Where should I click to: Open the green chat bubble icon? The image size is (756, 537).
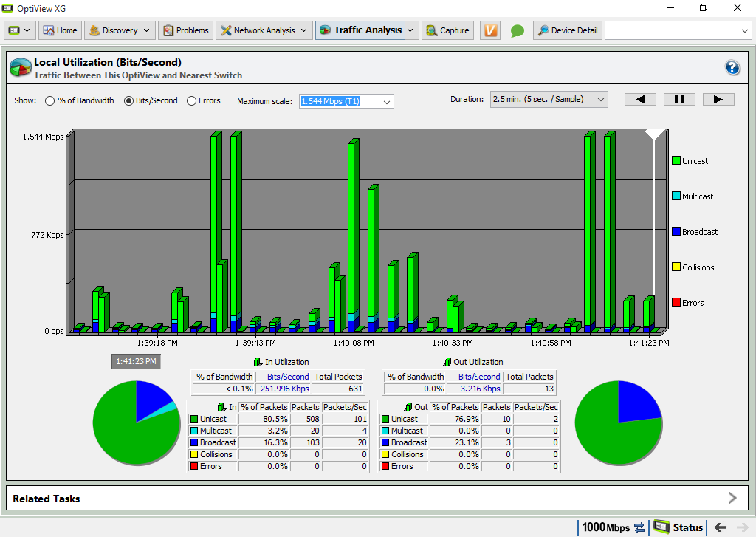(x=517, y=31)
